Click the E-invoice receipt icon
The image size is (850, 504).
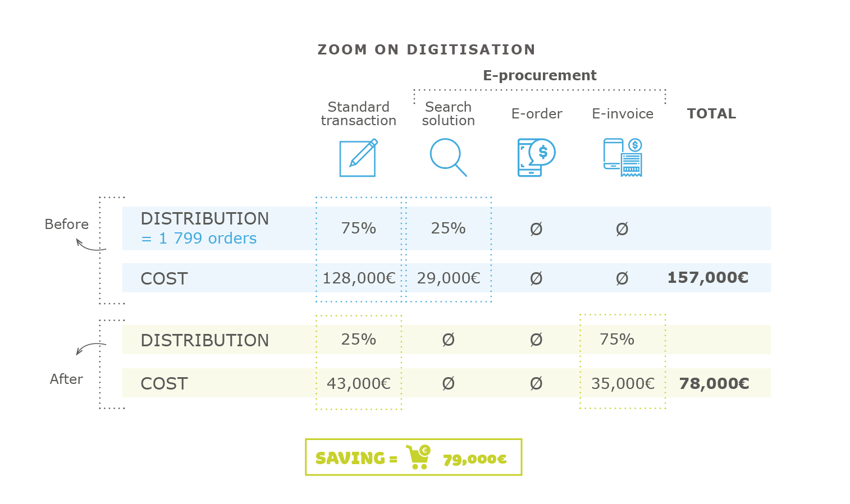(x=623, y=157)
